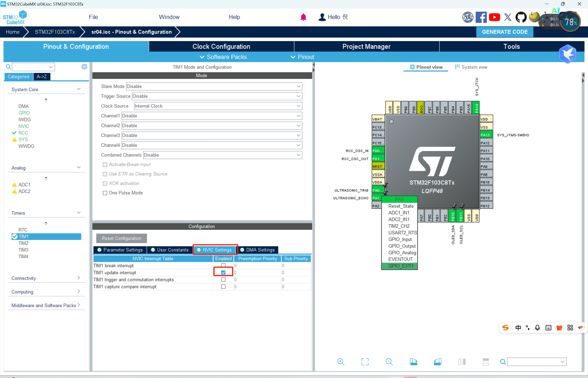Switch to the Clock Configuration tab
The width and height of the screenshot is (588, 378).
[x=221, y=46]
